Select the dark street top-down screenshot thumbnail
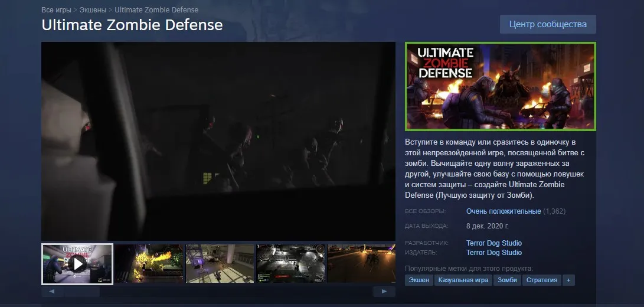This screenshot has height=307, width=644. [x=291, y=264]
